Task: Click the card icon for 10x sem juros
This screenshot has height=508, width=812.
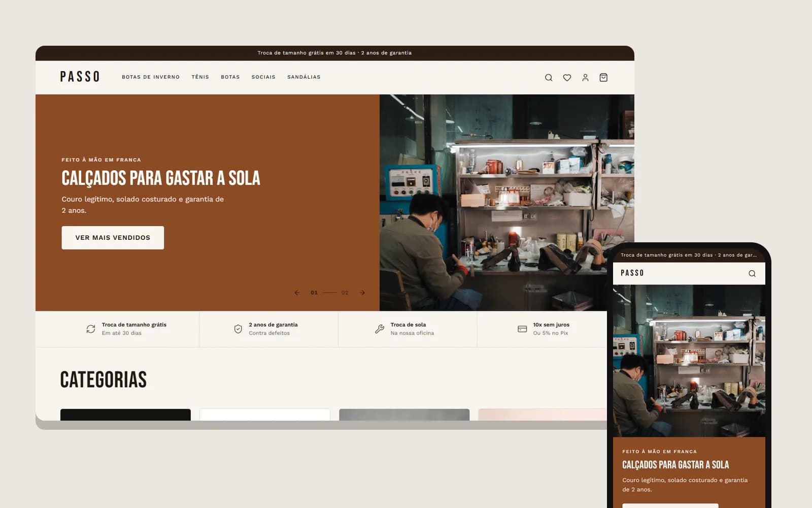Action: pyautogui.click(x=522, y=329)
